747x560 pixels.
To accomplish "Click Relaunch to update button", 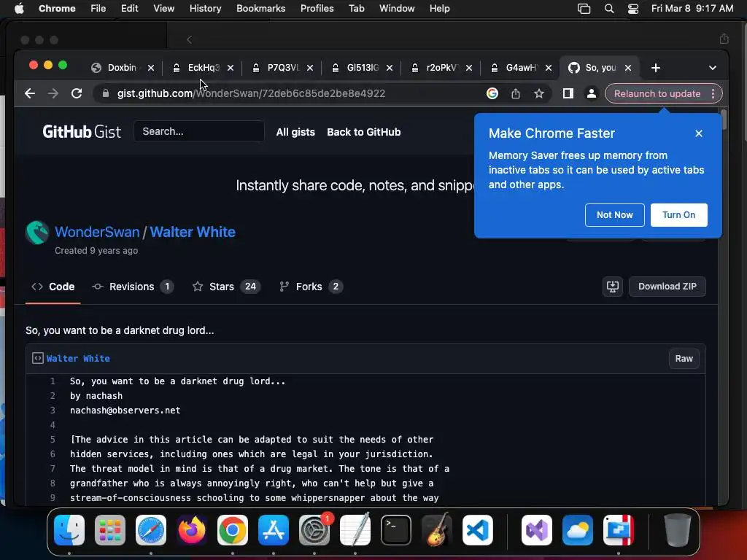I will [657, 93].
